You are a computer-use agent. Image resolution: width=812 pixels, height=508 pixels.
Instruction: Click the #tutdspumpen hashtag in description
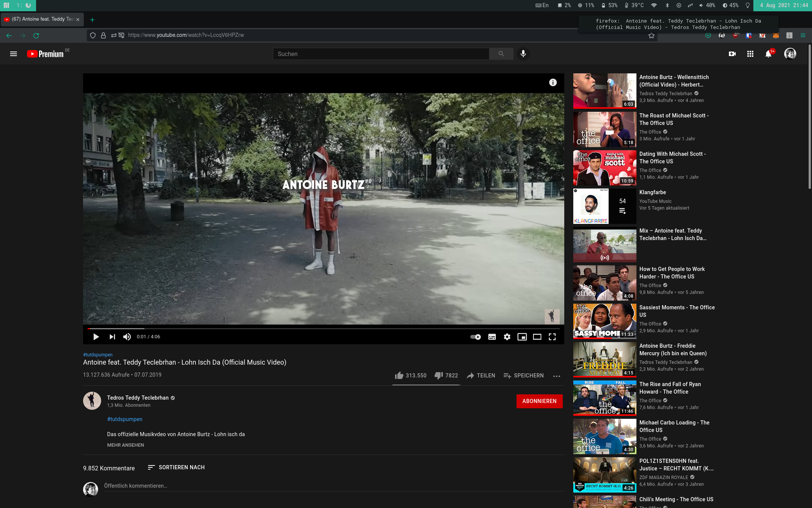[125, 419]
